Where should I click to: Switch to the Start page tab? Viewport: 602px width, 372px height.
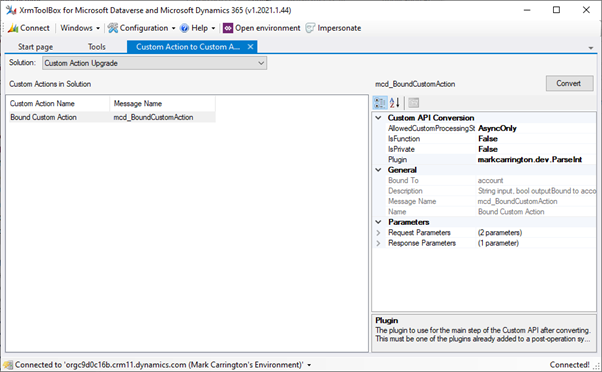click(x=35, y=47)
